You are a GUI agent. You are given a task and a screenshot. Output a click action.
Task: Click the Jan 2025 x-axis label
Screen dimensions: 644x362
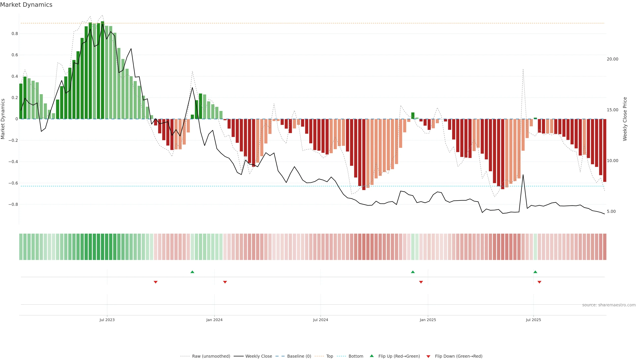428,320
